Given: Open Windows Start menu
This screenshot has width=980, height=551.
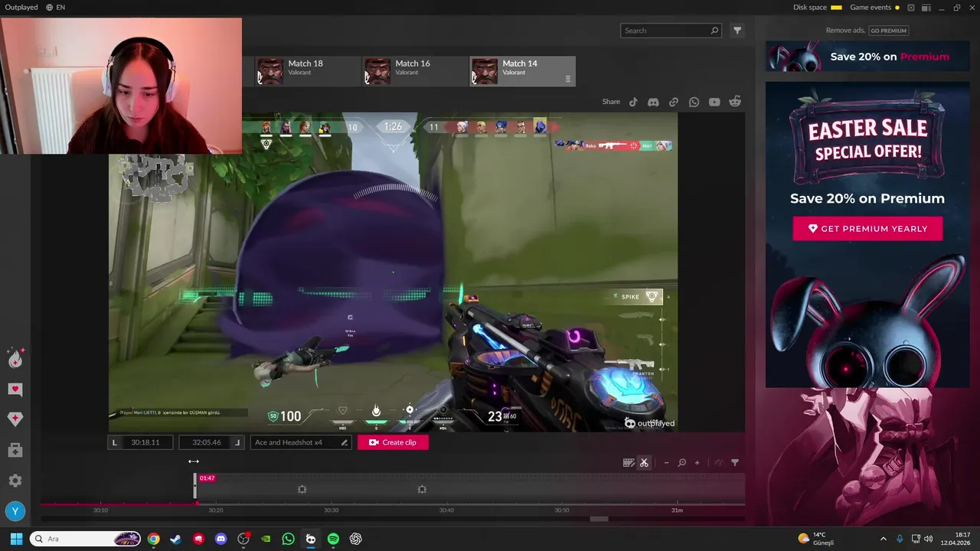Looking at the screenshot, I should coord(16,539).
